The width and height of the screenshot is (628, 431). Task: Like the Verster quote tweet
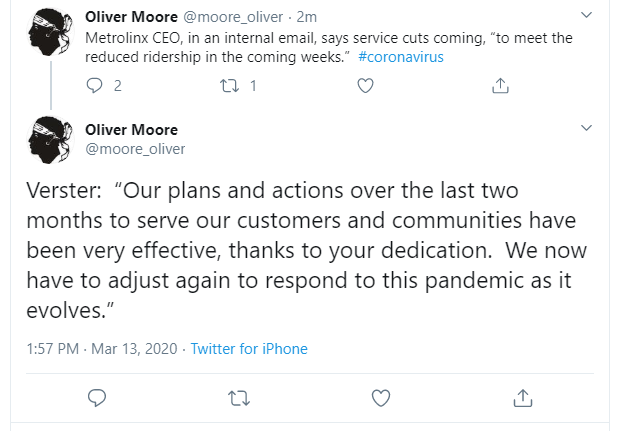click(x=381, y=398)
